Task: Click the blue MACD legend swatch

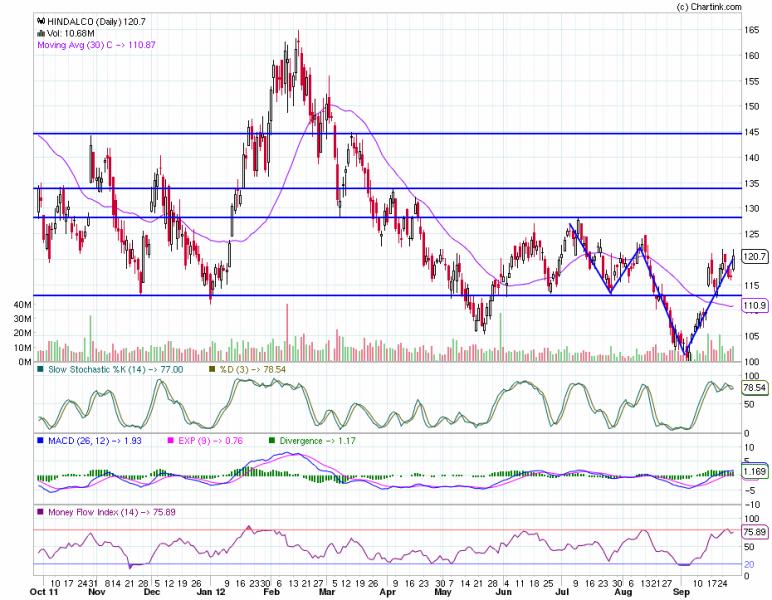Action: [40, 440]
